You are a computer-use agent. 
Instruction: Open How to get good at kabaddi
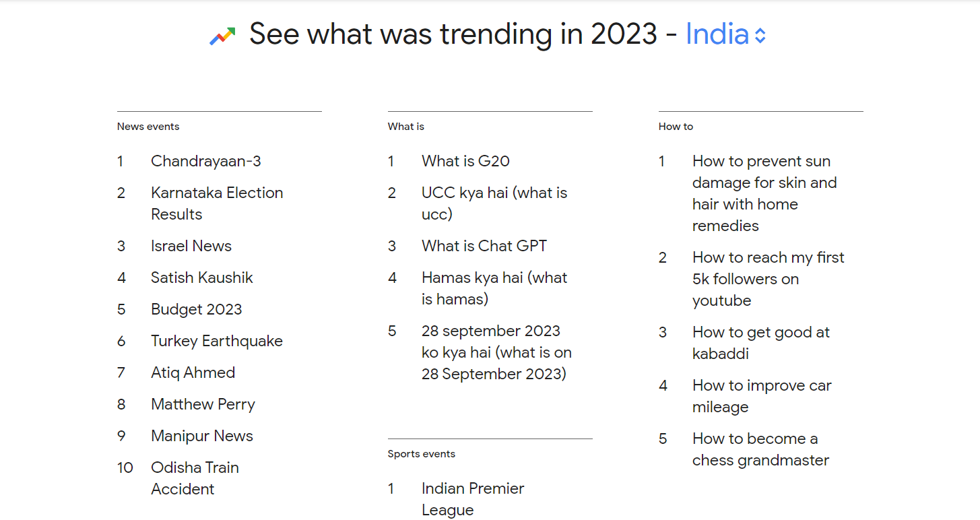pos(760,343)
